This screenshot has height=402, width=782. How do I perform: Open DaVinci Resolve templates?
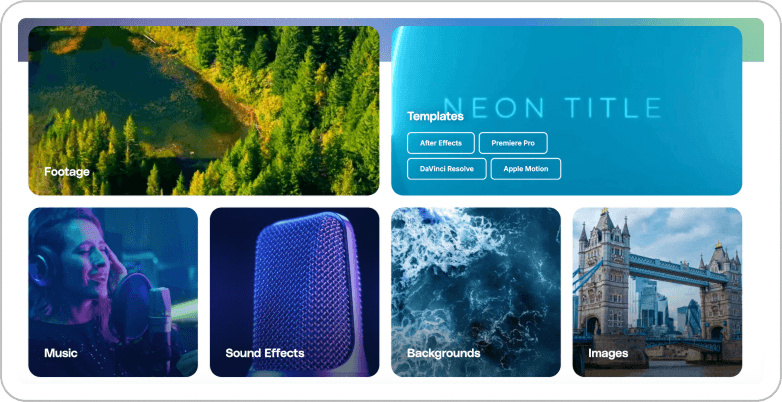tap(446, 169)
